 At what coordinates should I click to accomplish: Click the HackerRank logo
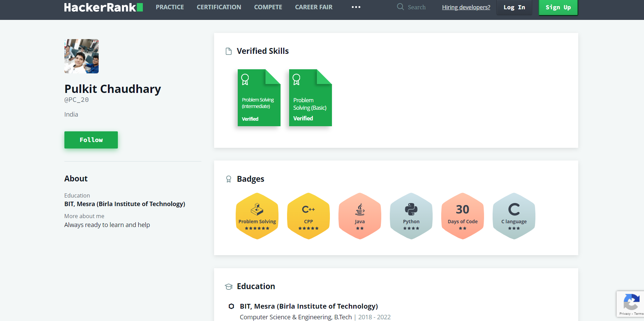click(103, 7)
